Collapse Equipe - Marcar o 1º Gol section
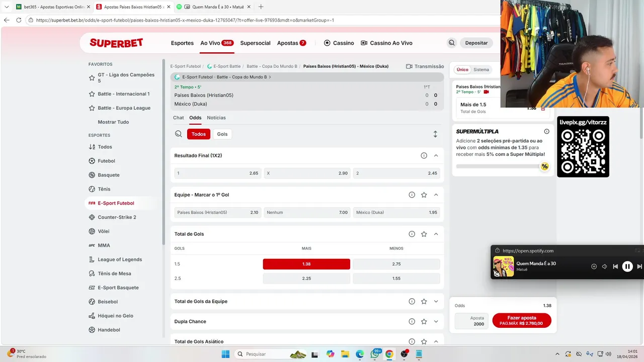 (436, 195)
